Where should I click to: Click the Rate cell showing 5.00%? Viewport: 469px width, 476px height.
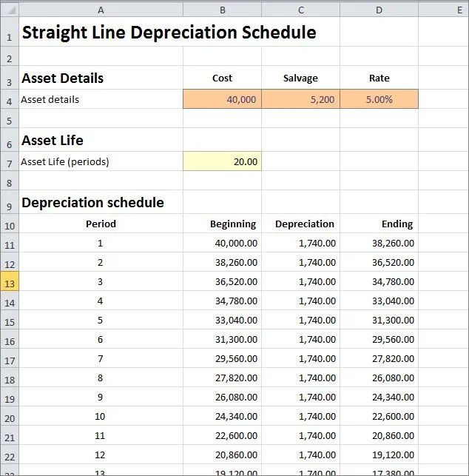tap(379, 99)
